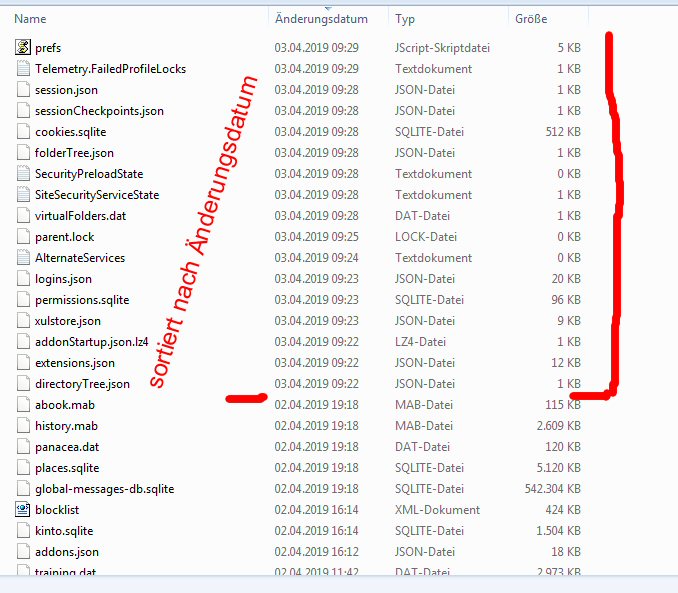678x593 pixels.
Task: Click the cookies.sqlite file icon
Action: click(23, 131)
